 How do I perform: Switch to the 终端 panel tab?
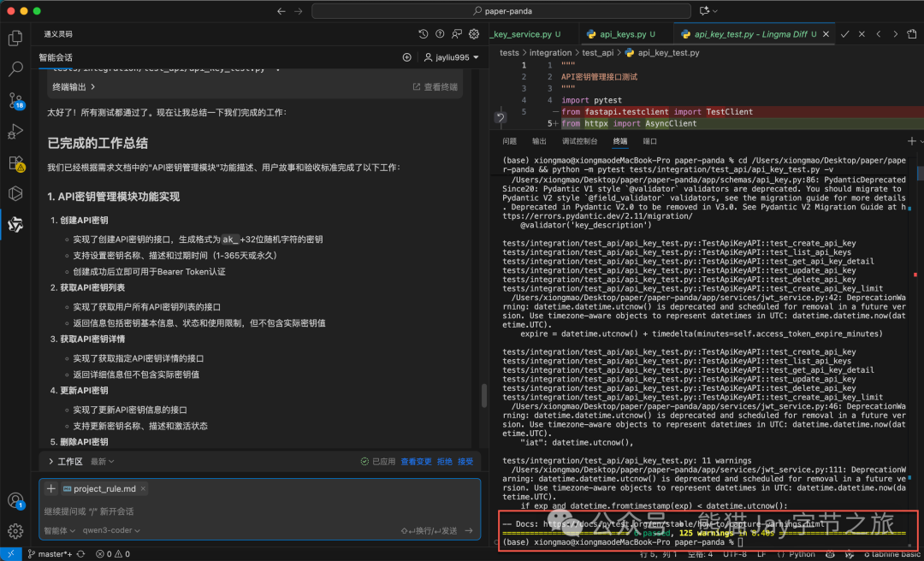point(620,141)
